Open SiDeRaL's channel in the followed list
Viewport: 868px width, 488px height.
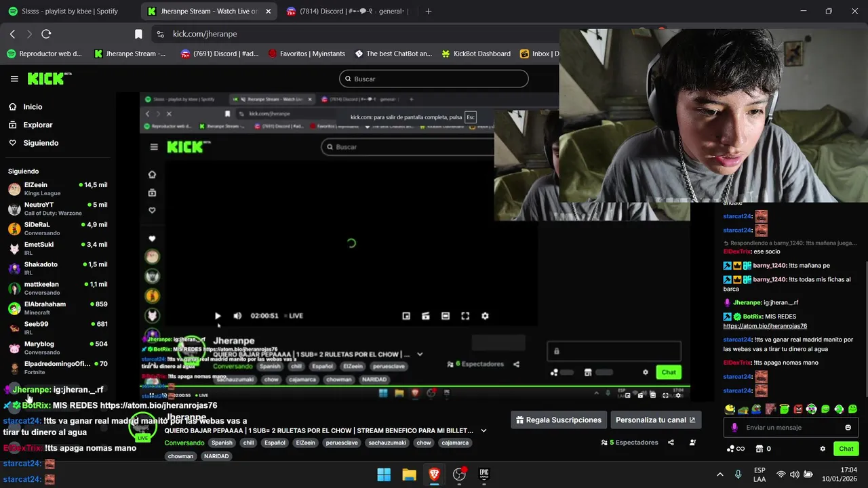(58, 228)
